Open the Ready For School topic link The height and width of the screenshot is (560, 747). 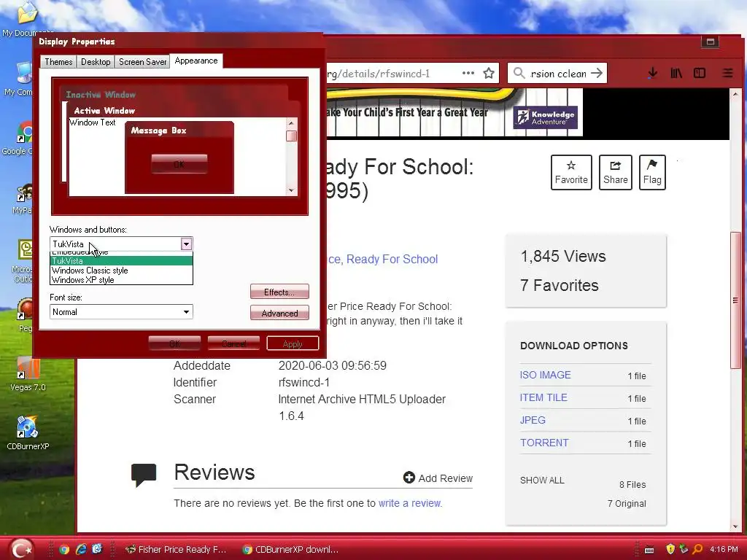coord(392,259)
